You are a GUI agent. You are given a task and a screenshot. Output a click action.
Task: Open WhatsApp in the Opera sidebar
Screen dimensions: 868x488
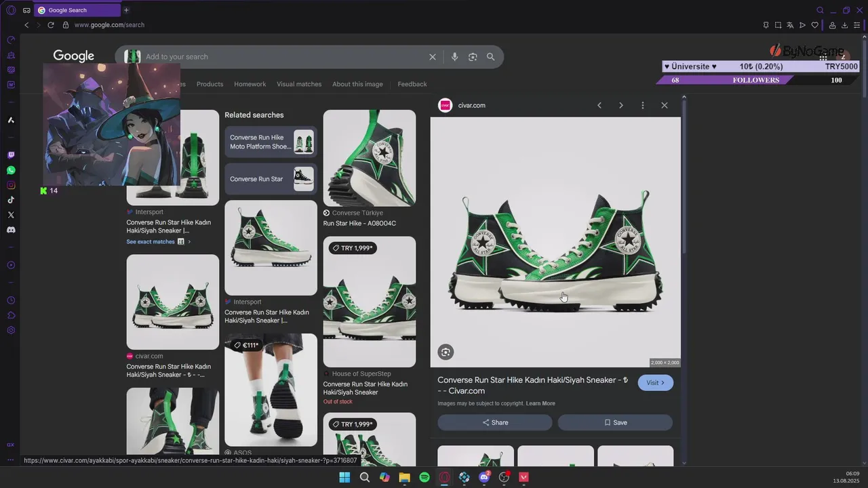point(11,170)
